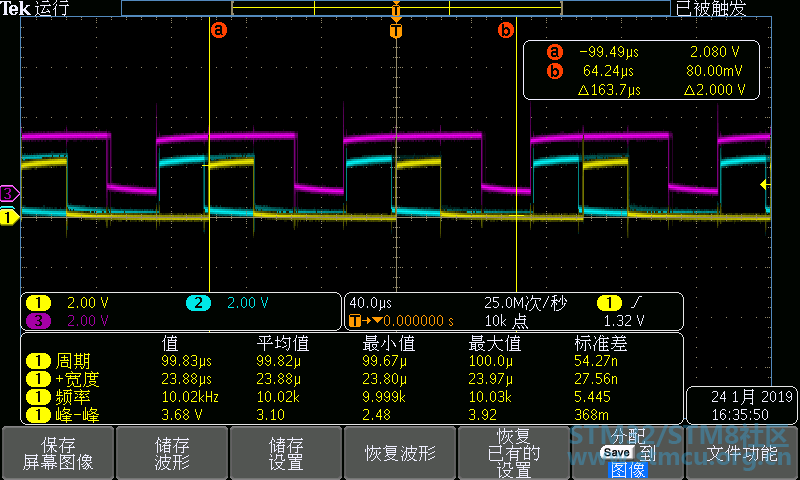Screen dimensions: 800x480
Task: Click the period value 99.83µs
Action: click(186, 361)
